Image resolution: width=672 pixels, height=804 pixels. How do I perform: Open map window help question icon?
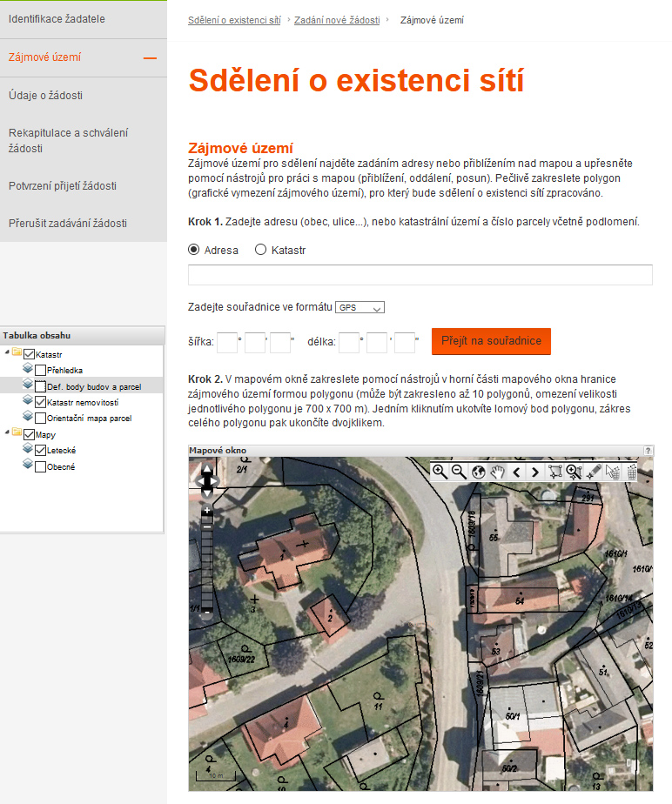(648, 451)
